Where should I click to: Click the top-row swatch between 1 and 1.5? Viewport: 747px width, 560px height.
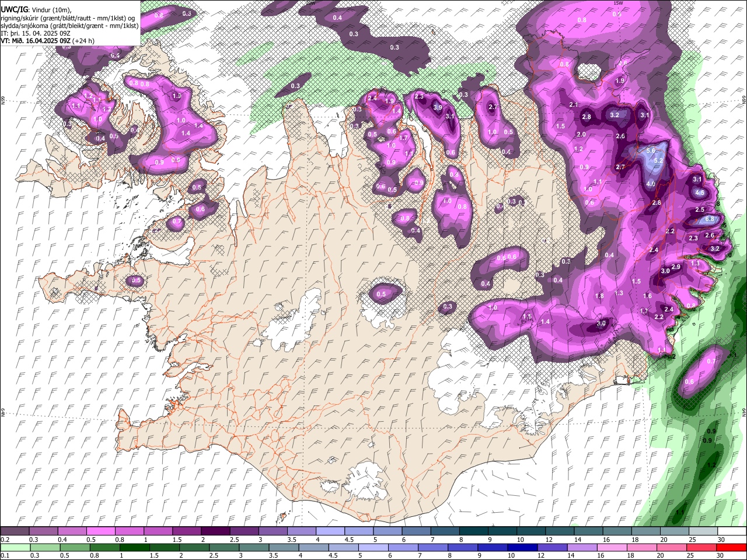pyautogui.click(x=158, y=531)
